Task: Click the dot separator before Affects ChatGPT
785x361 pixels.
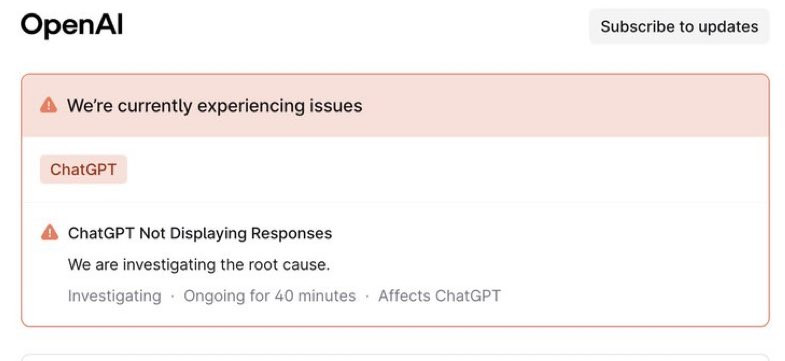Action: coord(367,296)
